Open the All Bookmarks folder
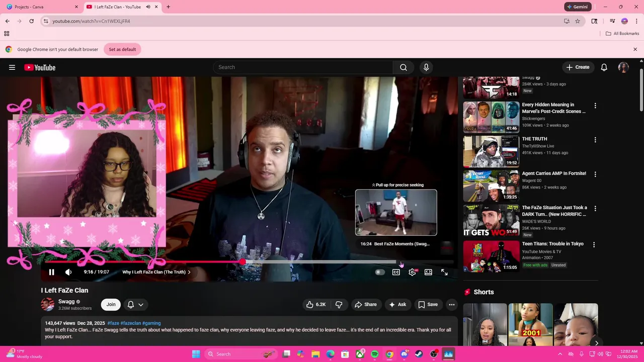Viewport: 644px width, 362px height. [622, 34]
